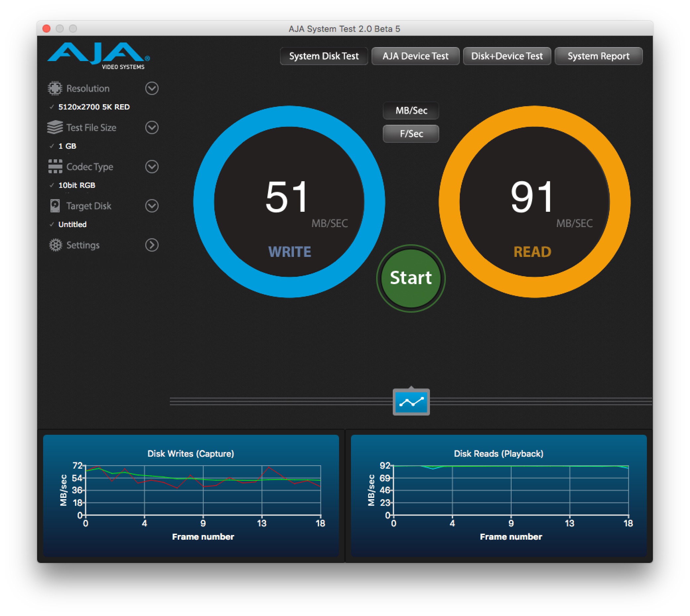Open the System Report tab
The image size is (690, 616).
[598, 56]
